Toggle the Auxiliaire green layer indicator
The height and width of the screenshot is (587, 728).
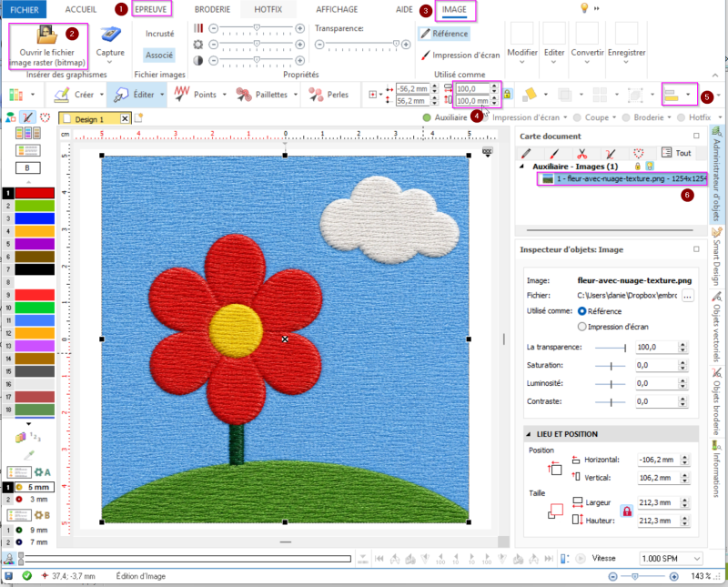(x=427, y=117)
